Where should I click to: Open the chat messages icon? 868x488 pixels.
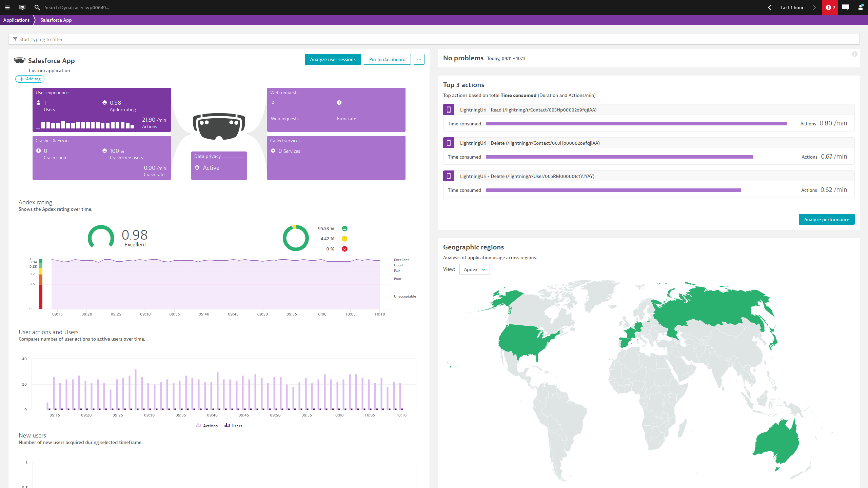coord(846,7)
